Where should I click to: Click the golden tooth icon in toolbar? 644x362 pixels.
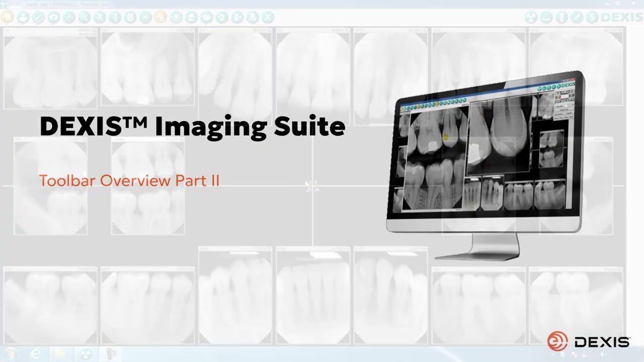pyautogui.click(x=7, y=17)
